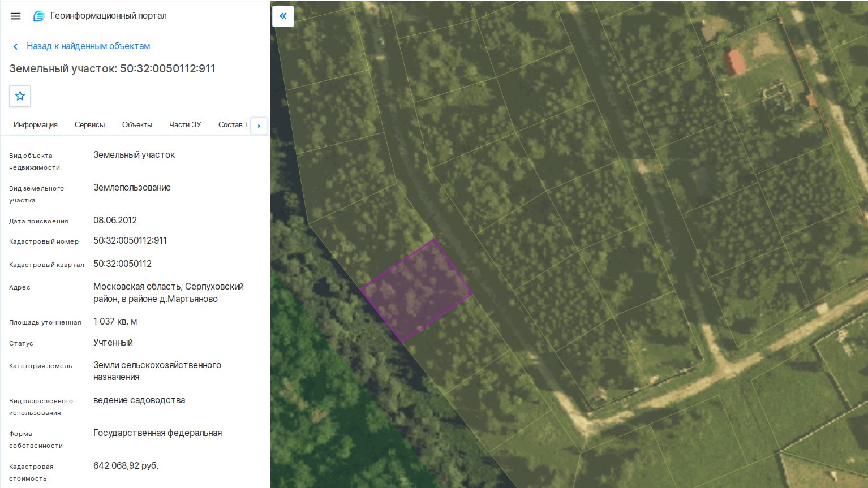
Task: Click permitted use ведение садоводства
Action: (139, 400)
